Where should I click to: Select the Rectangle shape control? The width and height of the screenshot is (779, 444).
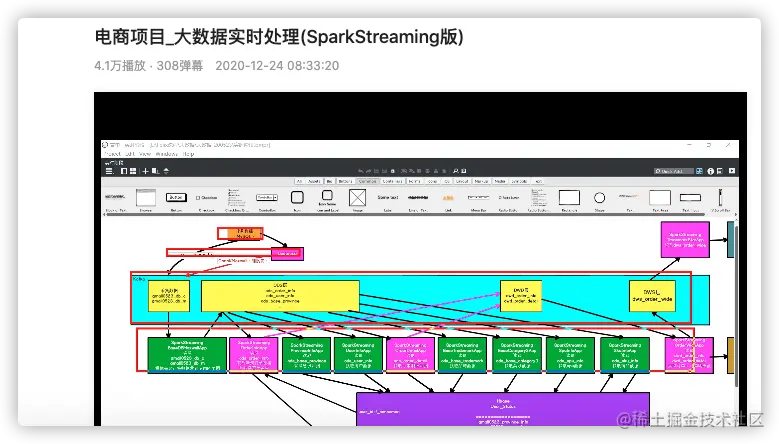pyautogui.click(x=569, y=199)
